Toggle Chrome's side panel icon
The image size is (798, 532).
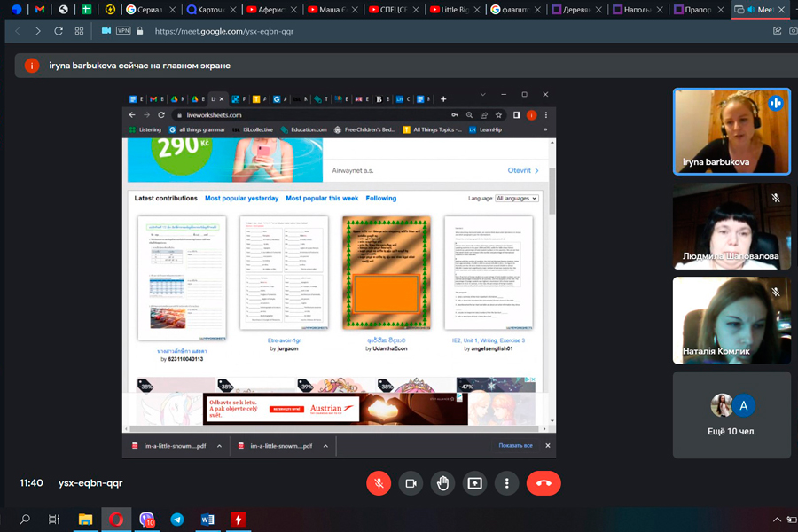tap(517, 115)
